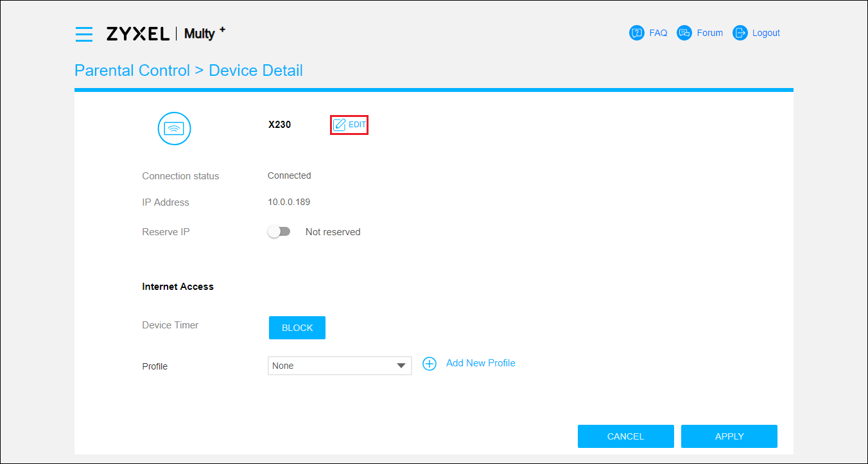Toggle the Reserve IP switch
Viewport: 868px width, 464px height.
(279, 232)
